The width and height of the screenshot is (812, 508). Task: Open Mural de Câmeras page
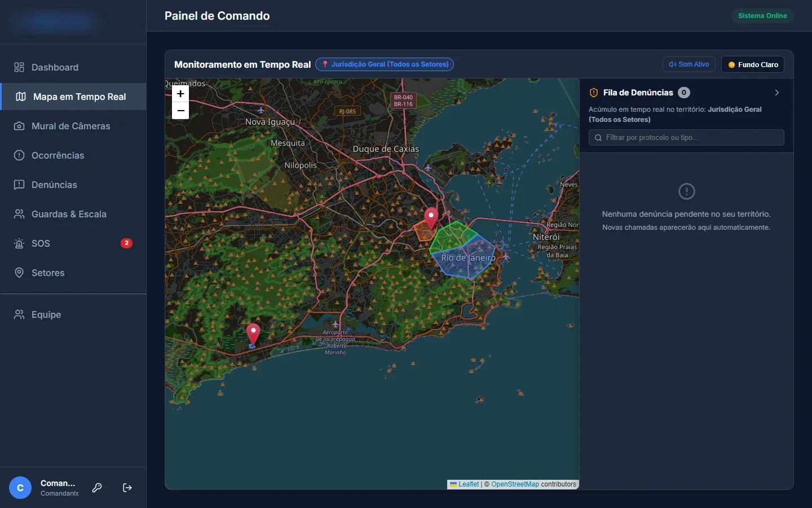coord(73,126)
